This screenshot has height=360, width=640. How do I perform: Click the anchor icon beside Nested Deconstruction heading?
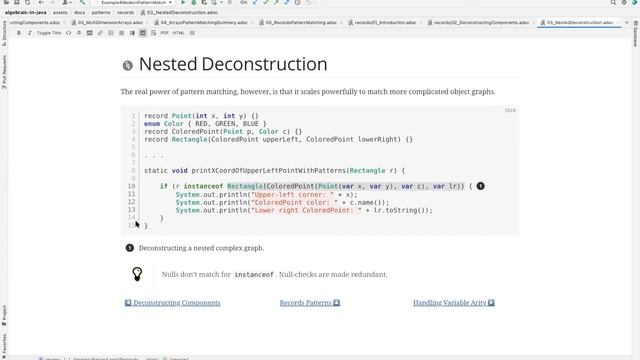click(128, 65)
